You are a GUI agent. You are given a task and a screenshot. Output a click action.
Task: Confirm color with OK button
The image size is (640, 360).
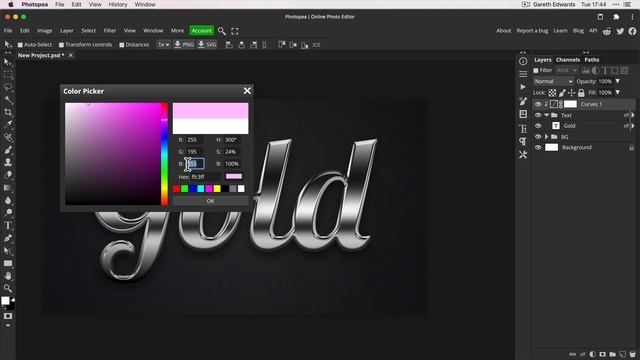click(x=210, y=201)
